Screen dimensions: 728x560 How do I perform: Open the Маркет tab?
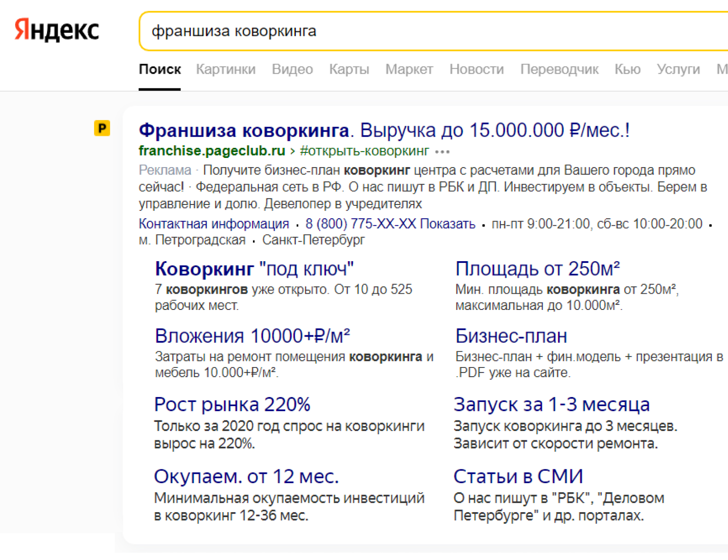(x=409, y=69)
